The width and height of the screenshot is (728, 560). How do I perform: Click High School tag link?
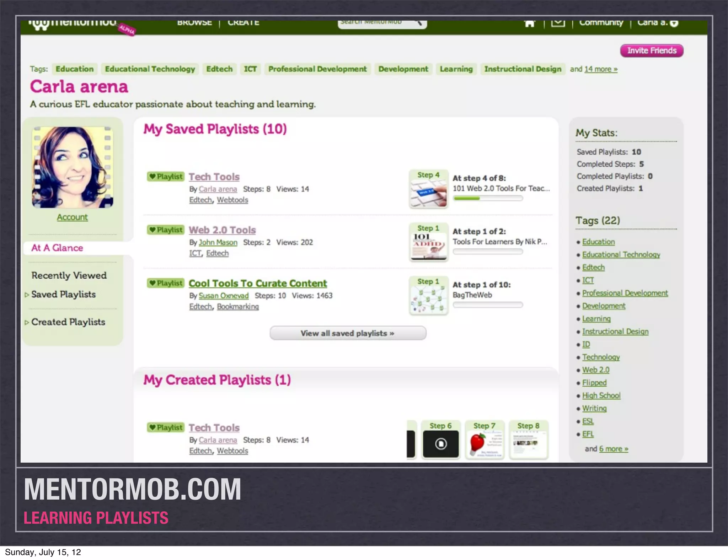(x=601, y=395)
